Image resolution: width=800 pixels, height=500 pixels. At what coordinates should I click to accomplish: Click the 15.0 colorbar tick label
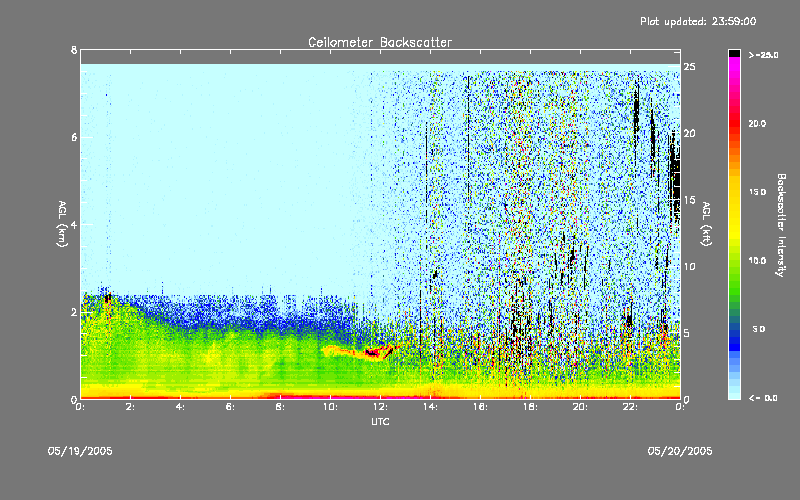(x=757, y=192)
